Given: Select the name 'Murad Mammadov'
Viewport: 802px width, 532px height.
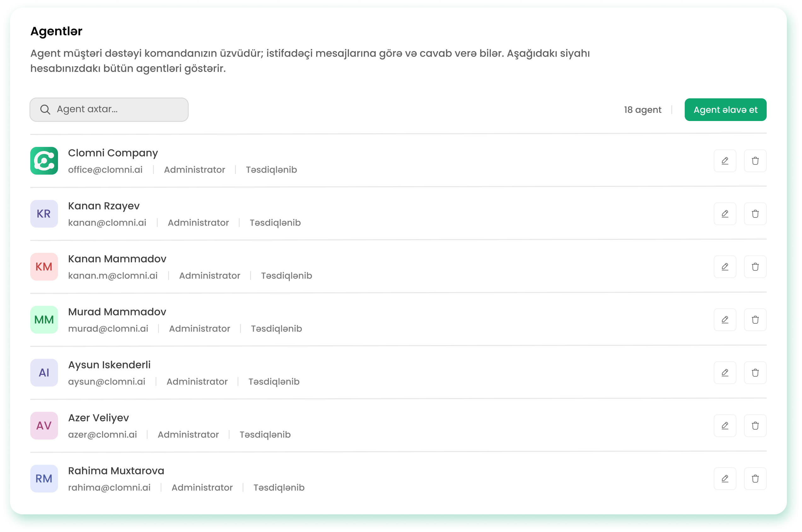Looking at the screenshot, I should 117,312.
